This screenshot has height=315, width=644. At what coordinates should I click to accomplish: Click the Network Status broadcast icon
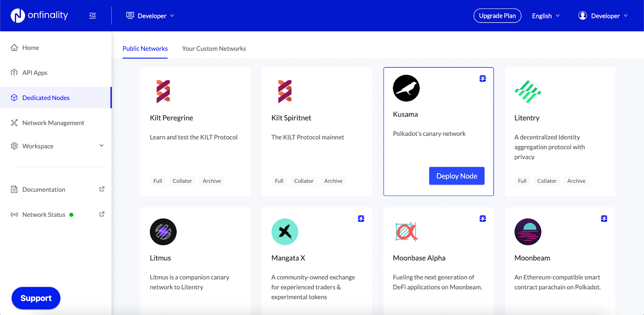point(14,215)
